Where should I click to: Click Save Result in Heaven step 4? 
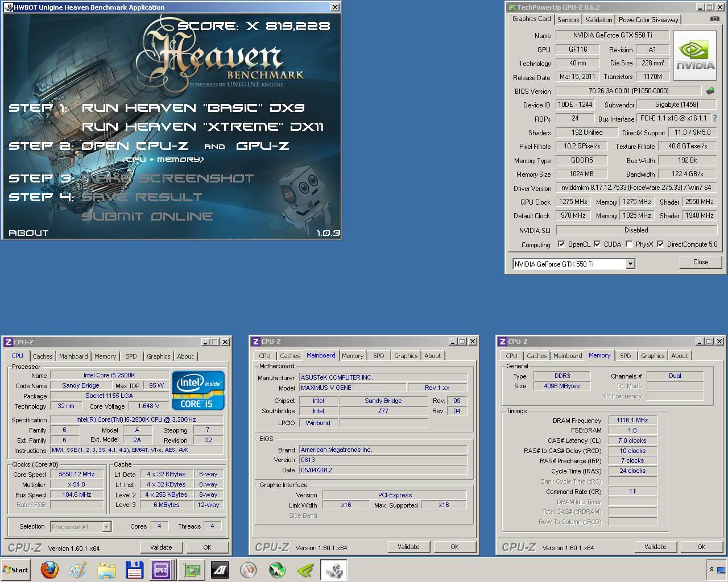point(142,197)
